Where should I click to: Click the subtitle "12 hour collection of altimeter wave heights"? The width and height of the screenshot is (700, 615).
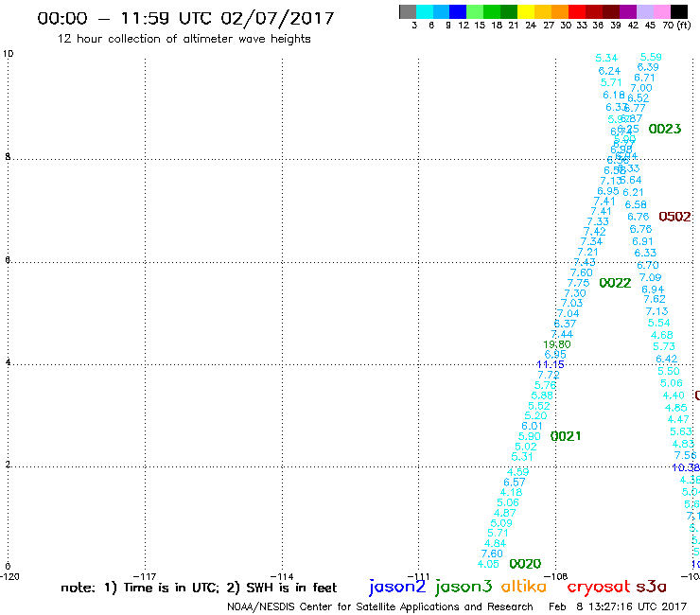point(184,39)
